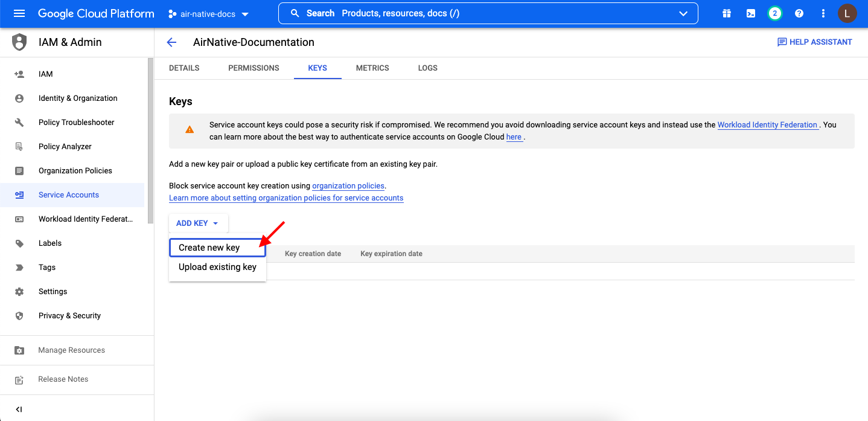The width and height of the screenshot is (868, 421).
Task: Choose Upload existing key option
Action: (x=217, y=267)
